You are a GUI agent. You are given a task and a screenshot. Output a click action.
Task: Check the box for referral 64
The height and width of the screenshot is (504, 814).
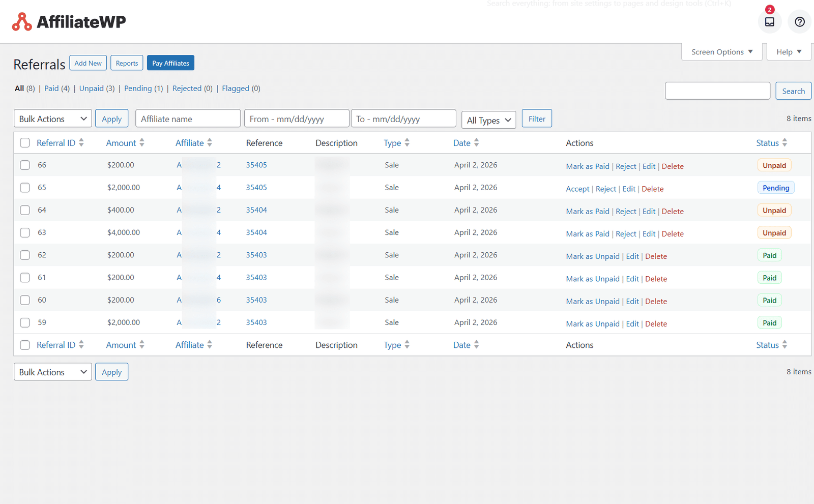[x=25, y=210]
